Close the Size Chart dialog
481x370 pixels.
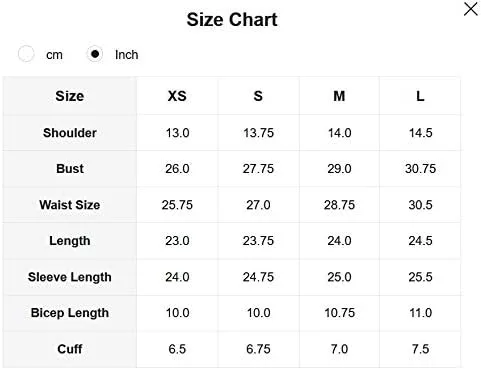pyautogui.click(x=470, y=9)
